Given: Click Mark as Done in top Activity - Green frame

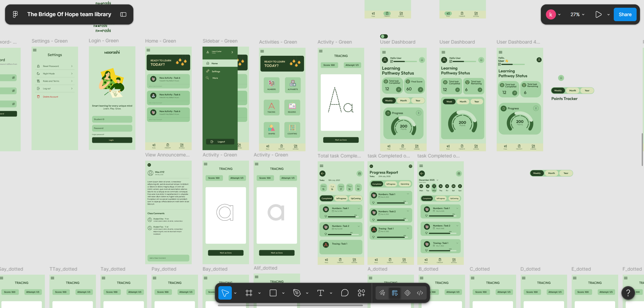Looking at the screenshot, I should pyautogui.click(x=341, y=140).
